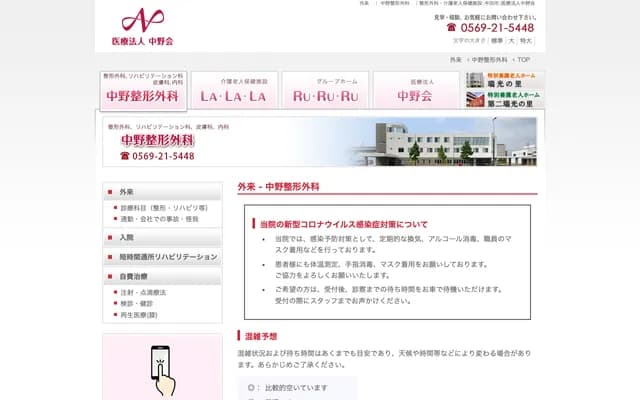
Task: Click the 比較的空いています legend entry
Action: click(296, 388)
